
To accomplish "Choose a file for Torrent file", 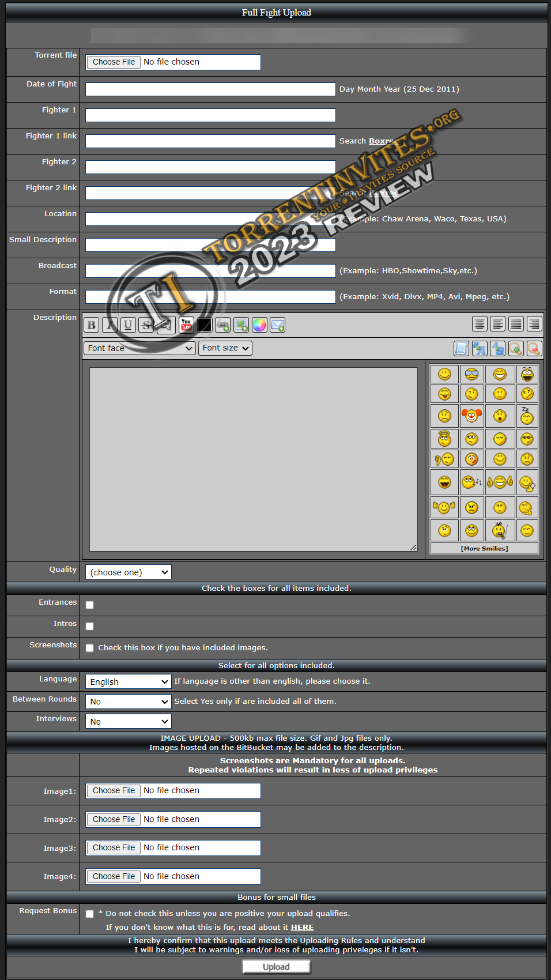I will (114, 62).
